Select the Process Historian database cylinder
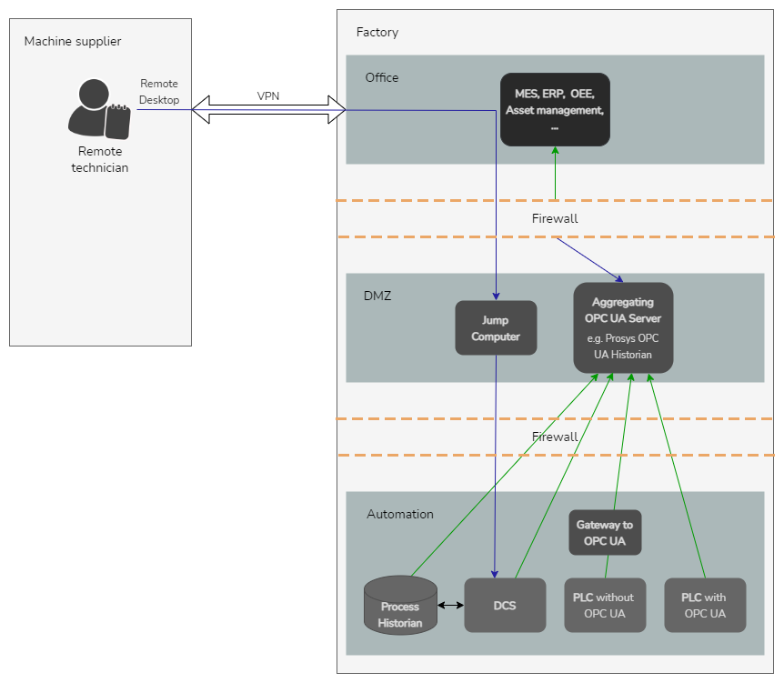Viewport: 784px width, 683px height. click(x=400, y=605)
